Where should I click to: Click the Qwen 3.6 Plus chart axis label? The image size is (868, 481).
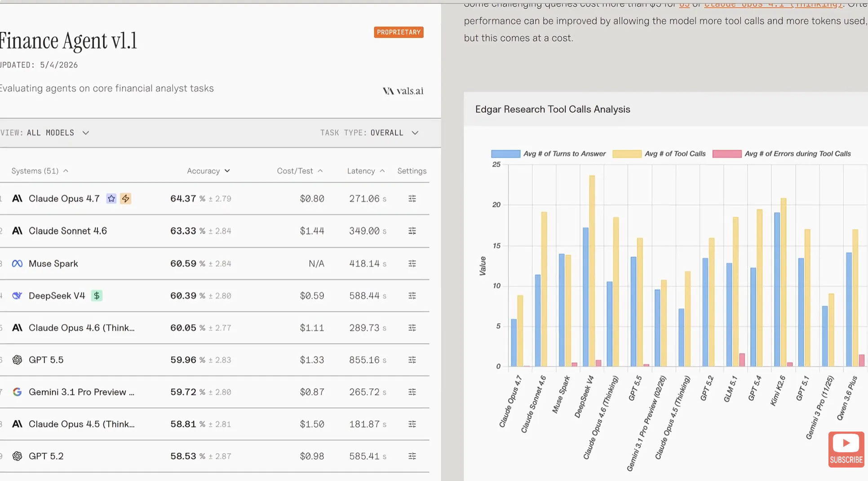(847, 398)
